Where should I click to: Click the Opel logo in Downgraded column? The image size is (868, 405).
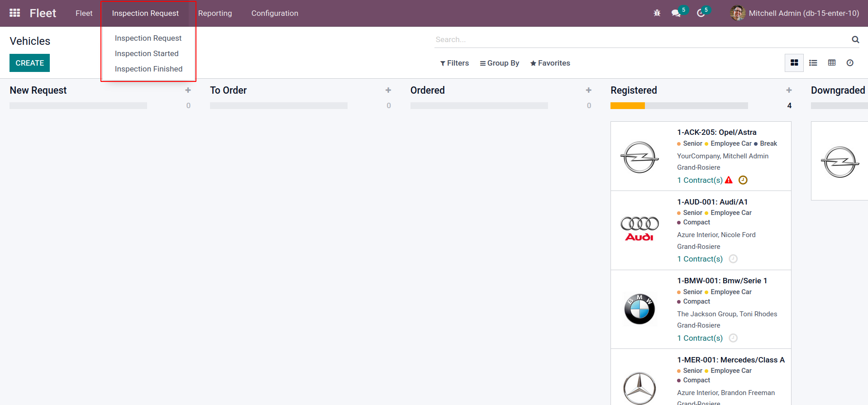coord(840,162)
